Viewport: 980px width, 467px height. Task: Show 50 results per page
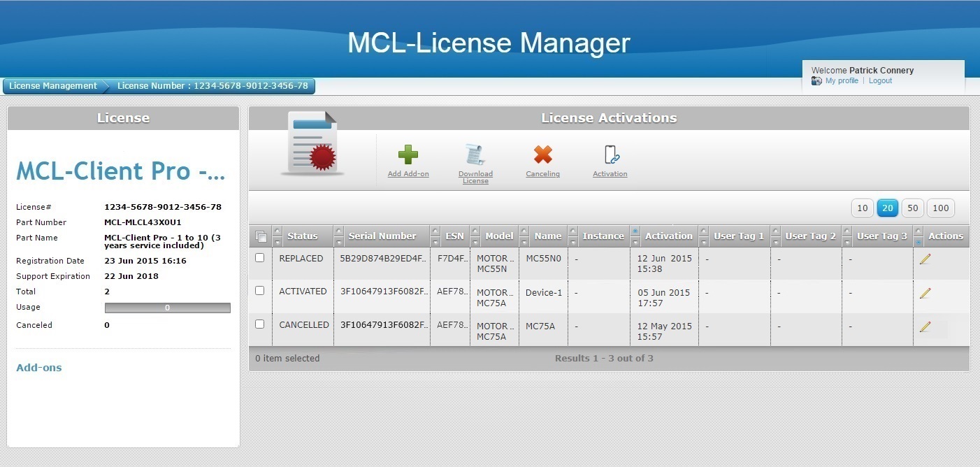(x=913, y=208)
